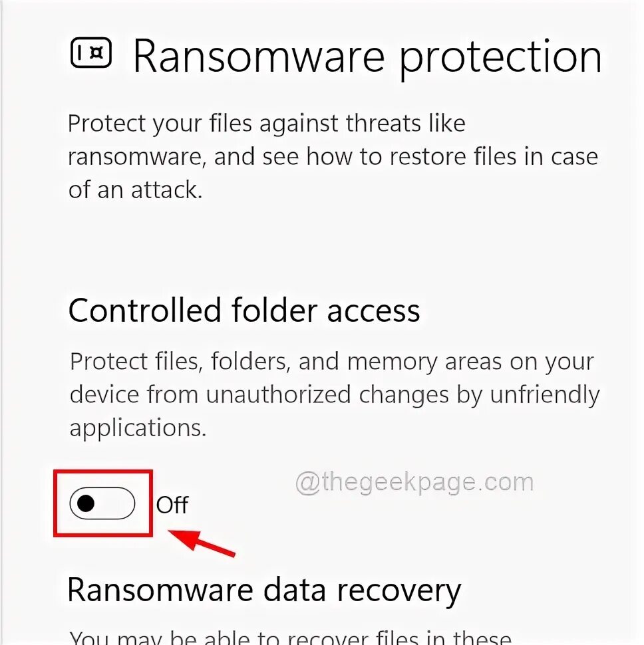Screen dimensions: 644x645
Task: Select the Ransomware protection page title
Action: [x=367, y=57]
